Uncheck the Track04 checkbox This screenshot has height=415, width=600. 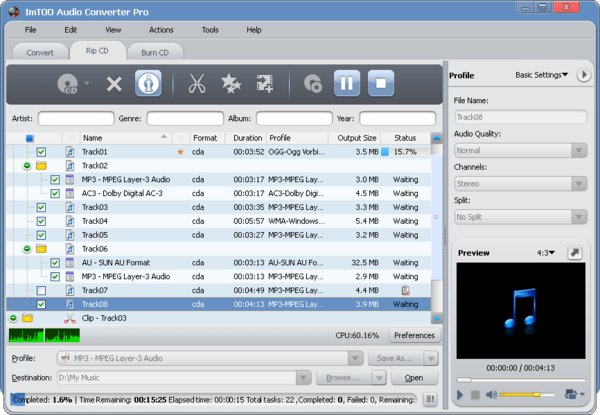click(41, 221)
